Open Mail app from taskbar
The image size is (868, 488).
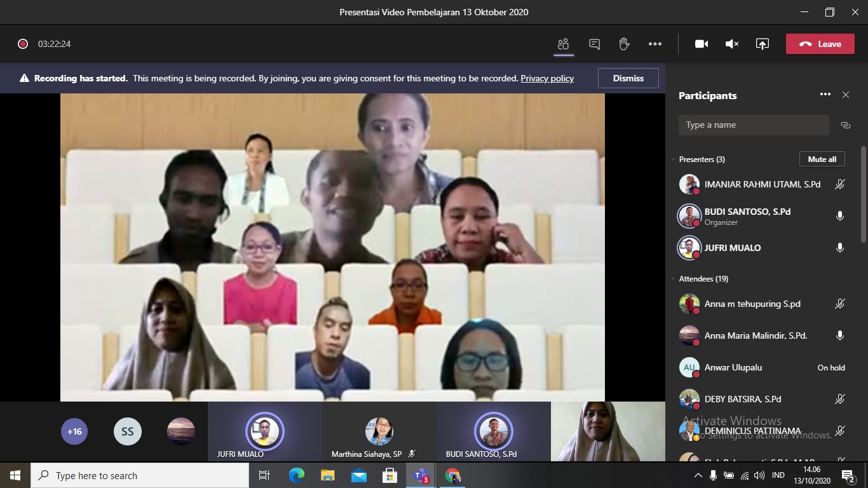coord(359,475)
